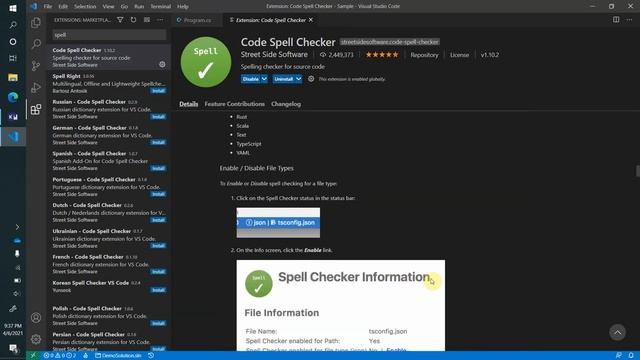Open editor more actions ellipsis
This screenshot has width=640, height=360.
(629, 20)
